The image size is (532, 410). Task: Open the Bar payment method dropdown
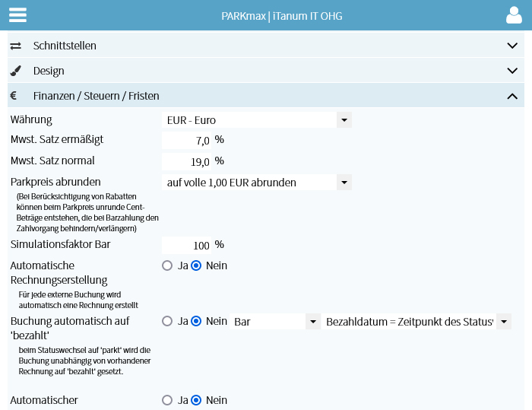coord(275,321)
